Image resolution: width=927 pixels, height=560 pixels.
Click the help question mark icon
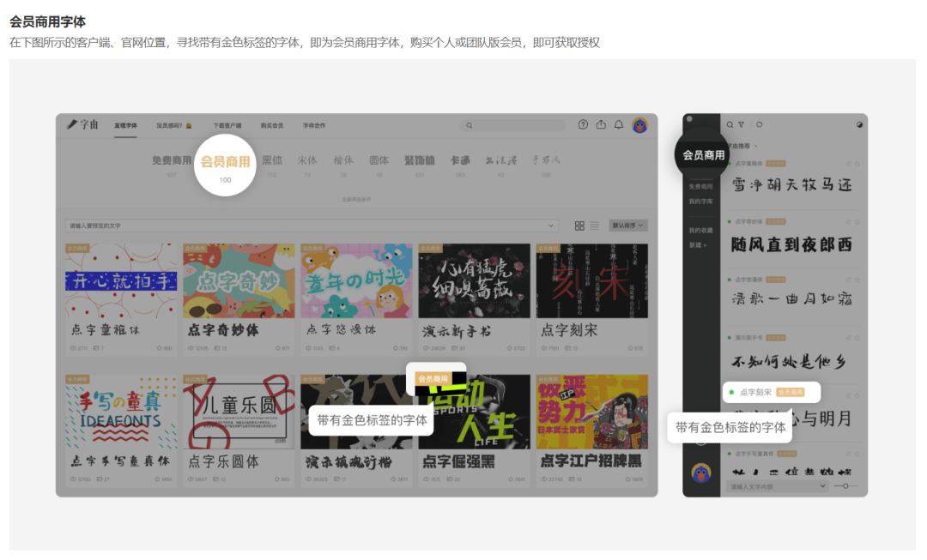[x=584, y=124]
